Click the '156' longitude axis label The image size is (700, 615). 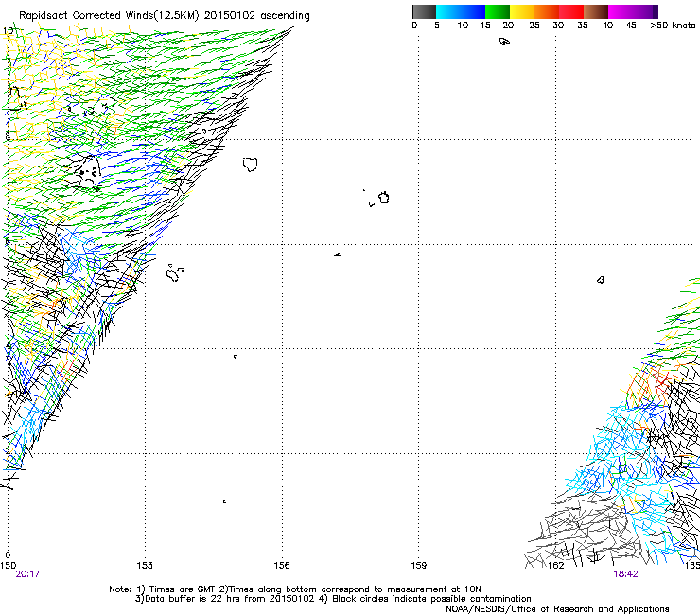coord(282,565)
